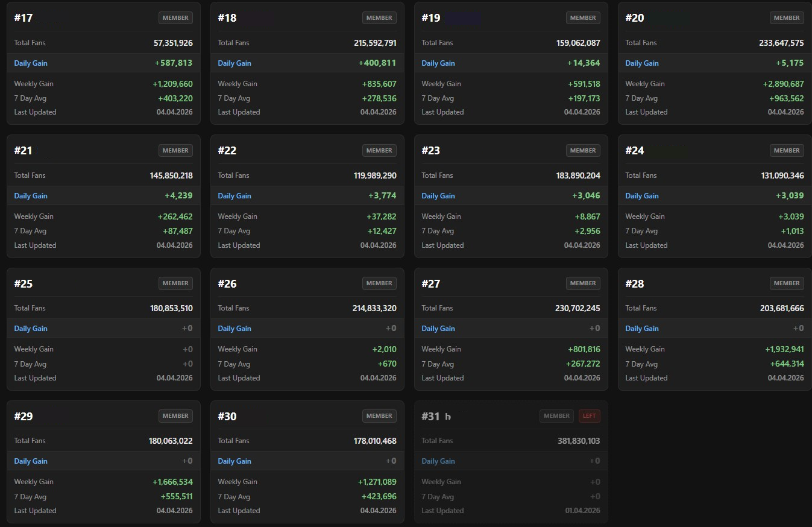Select 7 day average +197,173
812x527 pixels.
pos(584,98)
